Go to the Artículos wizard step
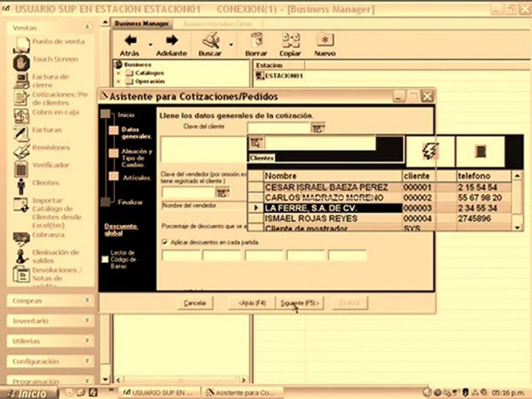532x399 pixels. pos(137,178)
